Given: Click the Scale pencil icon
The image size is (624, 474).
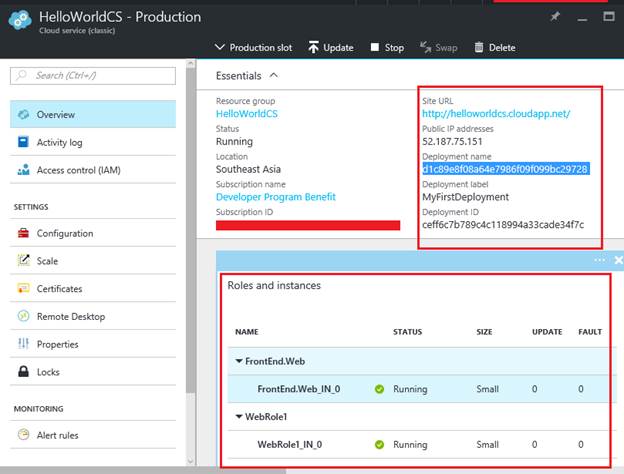Looking at the screenshot, I should pos(24,260).
